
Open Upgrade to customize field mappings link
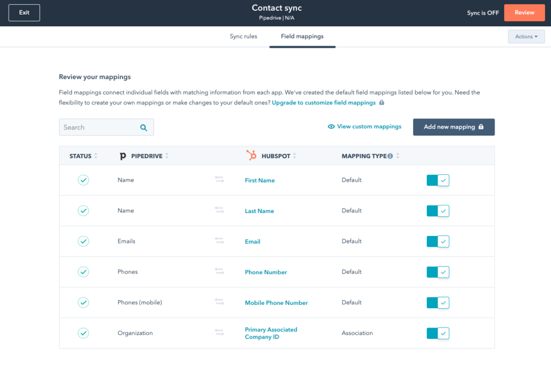click(323, 103)
